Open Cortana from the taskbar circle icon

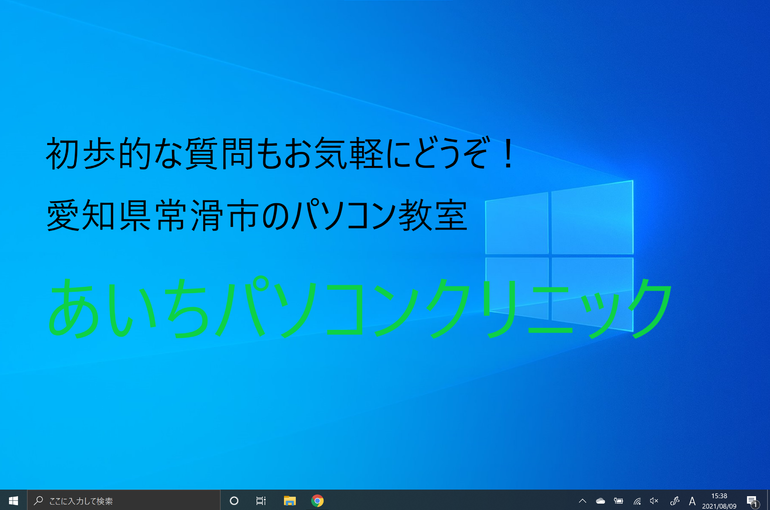(234, 501)
